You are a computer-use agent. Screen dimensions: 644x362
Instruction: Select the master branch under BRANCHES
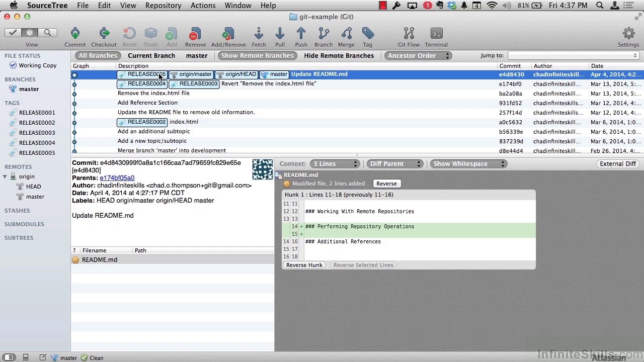point(29,89)
